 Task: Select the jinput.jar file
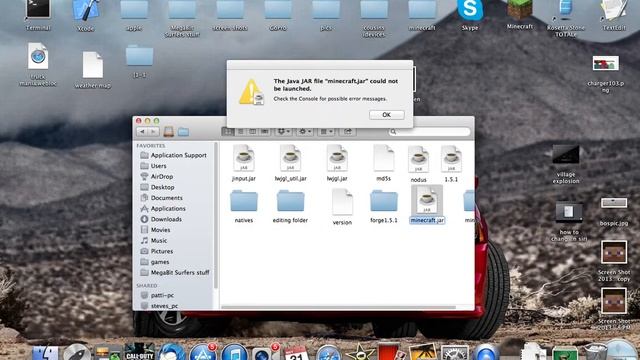tap(244, 163)
